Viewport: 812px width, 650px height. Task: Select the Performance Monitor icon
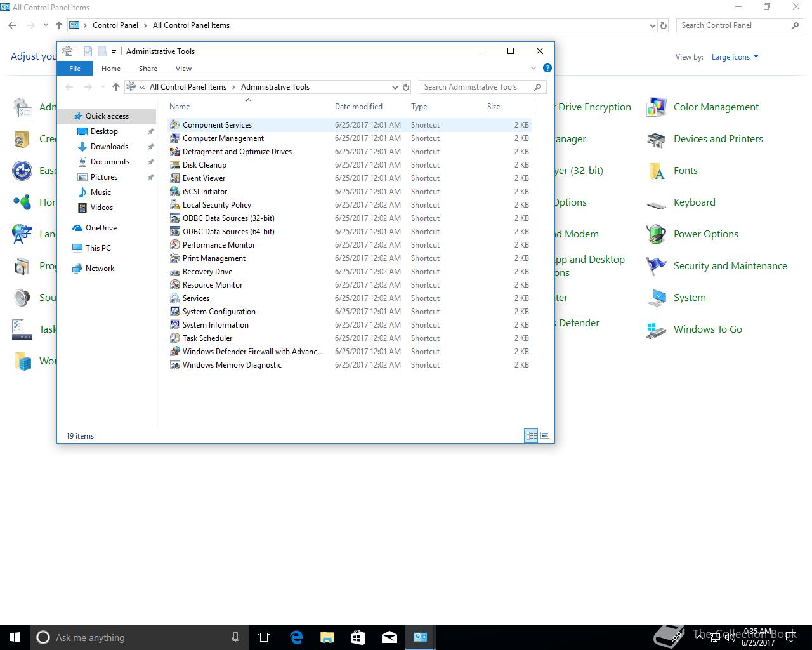tap(175, 245)
